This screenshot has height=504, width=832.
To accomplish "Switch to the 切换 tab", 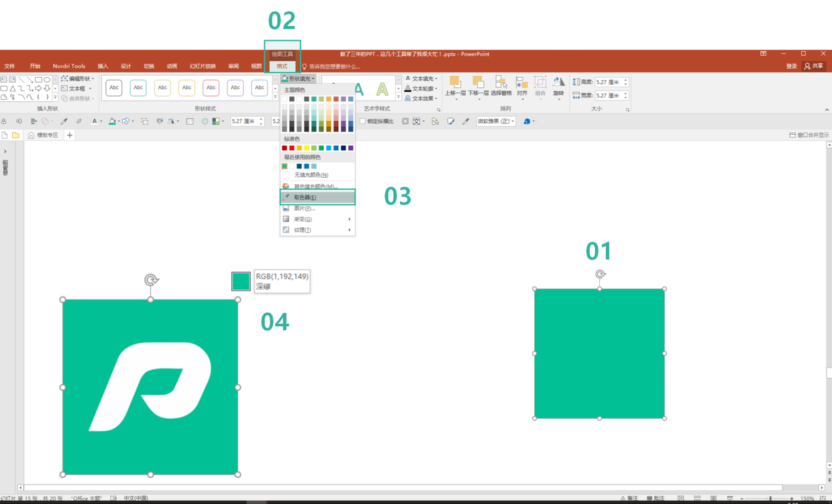I will (x=149, y=66).
